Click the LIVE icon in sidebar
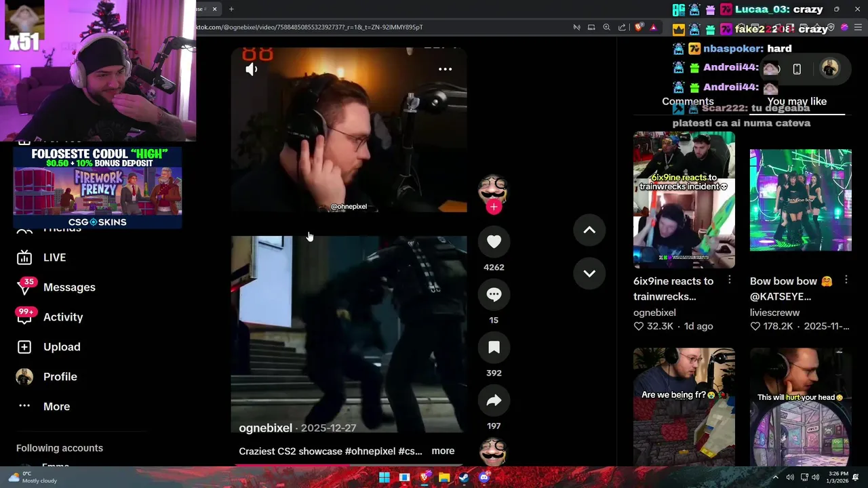The height and width of the screenshot is (488, 868). (24, 258)
